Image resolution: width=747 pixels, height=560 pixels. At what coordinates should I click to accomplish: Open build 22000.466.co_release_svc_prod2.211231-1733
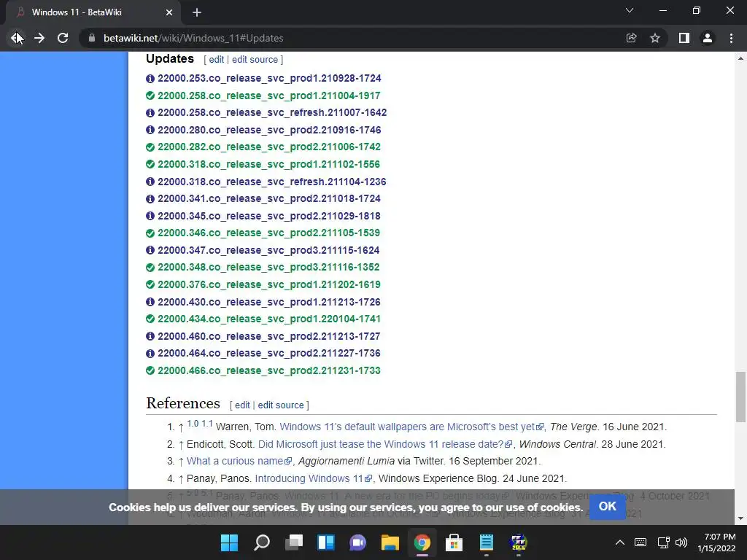(x=268, y=370)
